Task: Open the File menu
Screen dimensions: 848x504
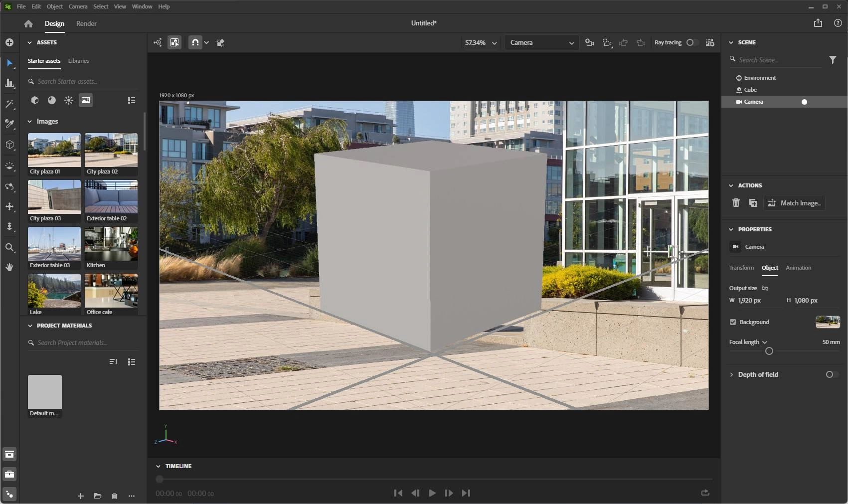Action: (21, 6)
